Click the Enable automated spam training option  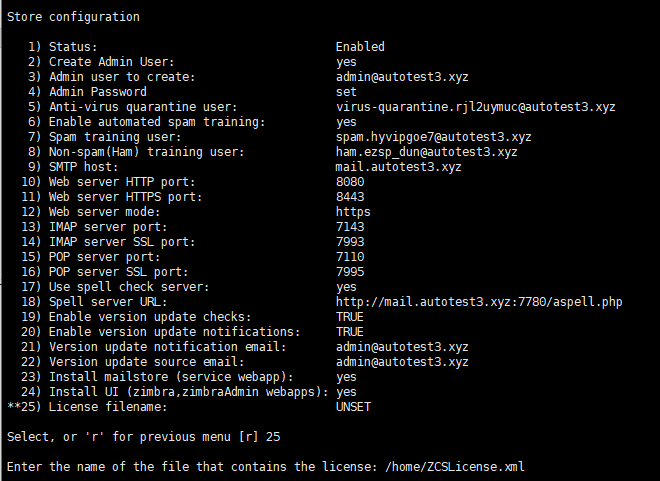coord(192,122)
